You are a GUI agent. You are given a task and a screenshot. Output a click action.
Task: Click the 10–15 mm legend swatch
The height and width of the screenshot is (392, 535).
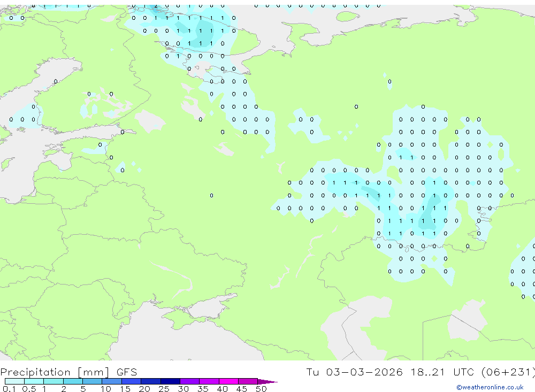pos(112,381)
